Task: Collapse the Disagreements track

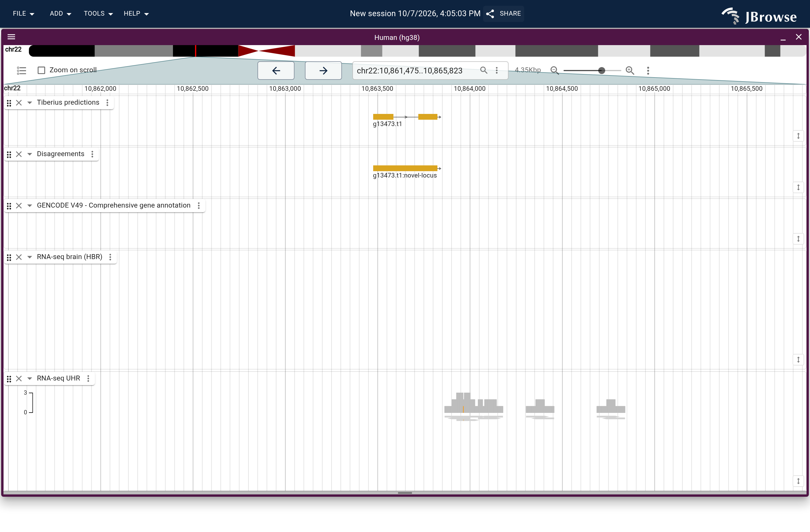Action: (x=30, y=154)
